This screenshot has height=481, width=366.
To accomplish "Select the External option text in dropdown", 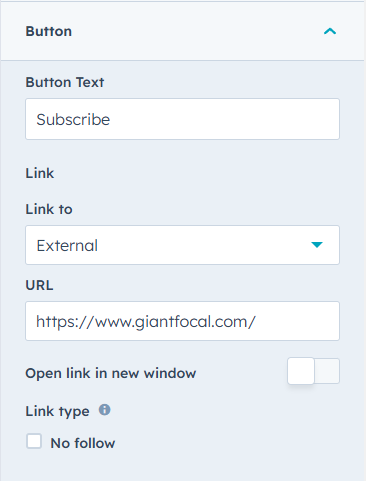I will point(67,246).
